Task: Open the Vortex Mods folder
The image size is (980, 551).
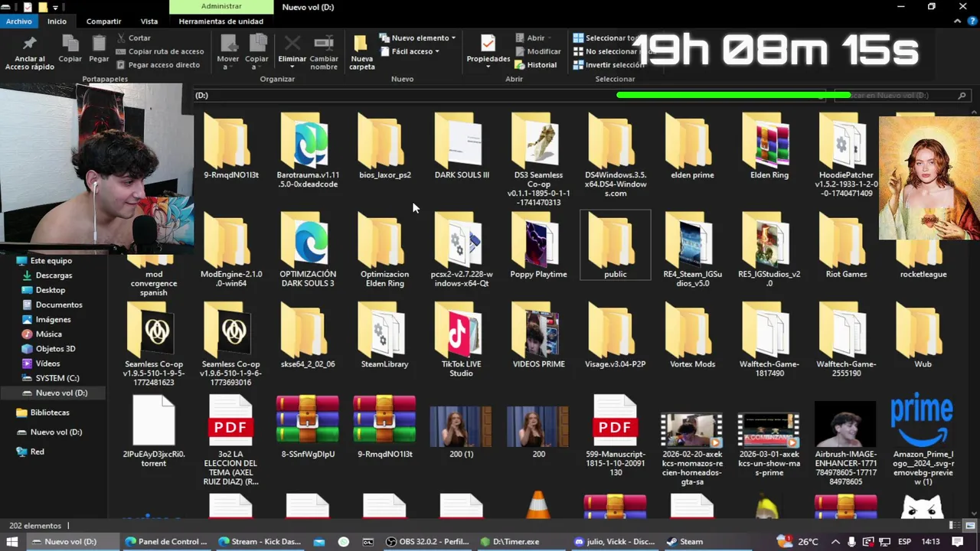Action: click(692, 337)
